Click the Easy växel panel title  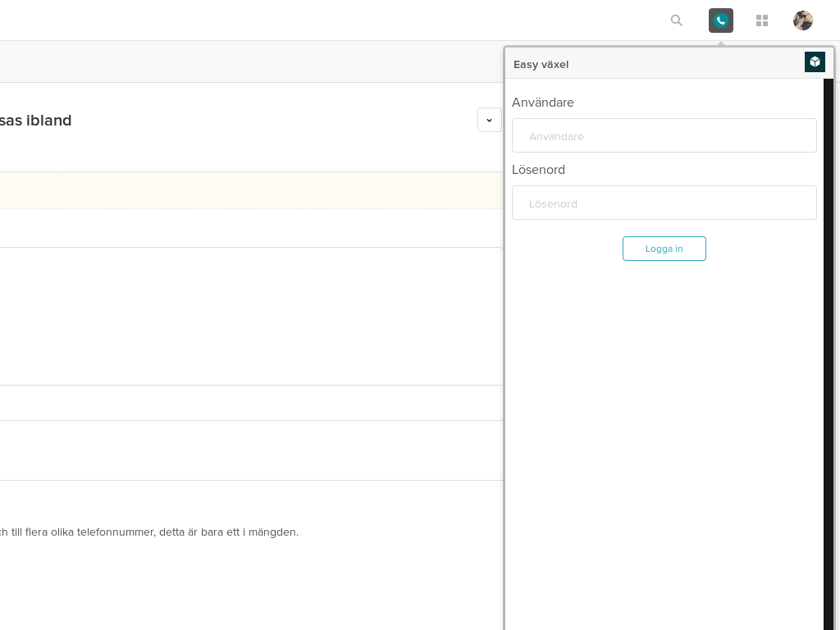coord(541,65)
